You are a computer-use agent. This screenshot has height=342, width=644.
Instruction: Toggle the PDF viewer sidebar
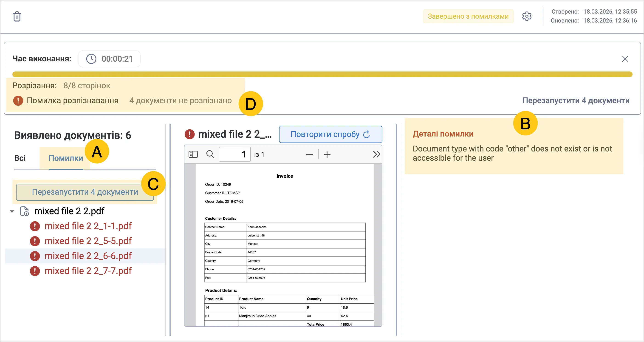(193, 154)
